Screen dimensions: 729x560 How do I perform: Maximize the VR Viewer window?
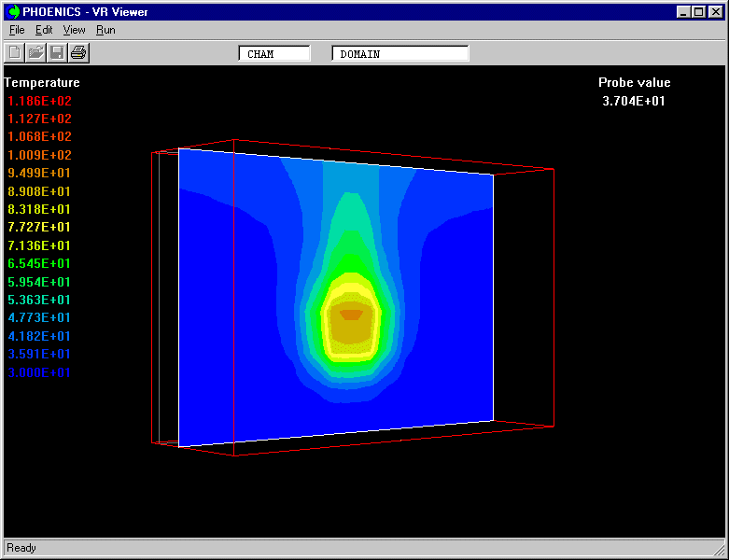(698, 12)
